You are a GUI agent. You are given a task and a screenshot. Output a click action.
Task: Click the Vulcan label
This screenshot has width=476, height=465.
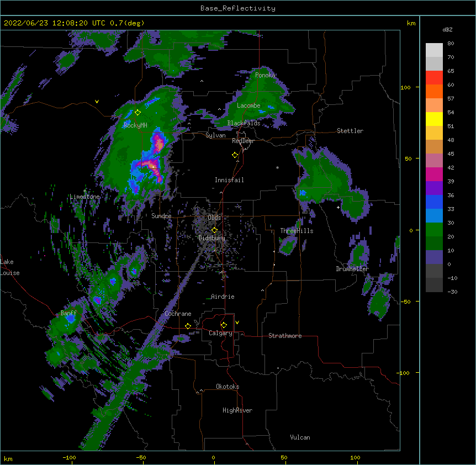[x=300, y=437]
